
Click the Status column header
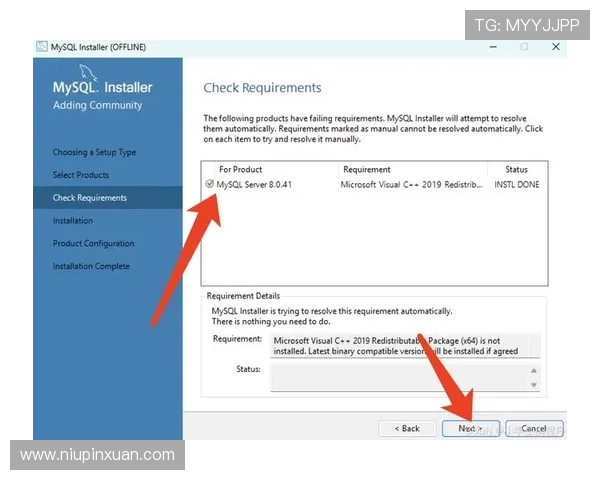(516, 169)
